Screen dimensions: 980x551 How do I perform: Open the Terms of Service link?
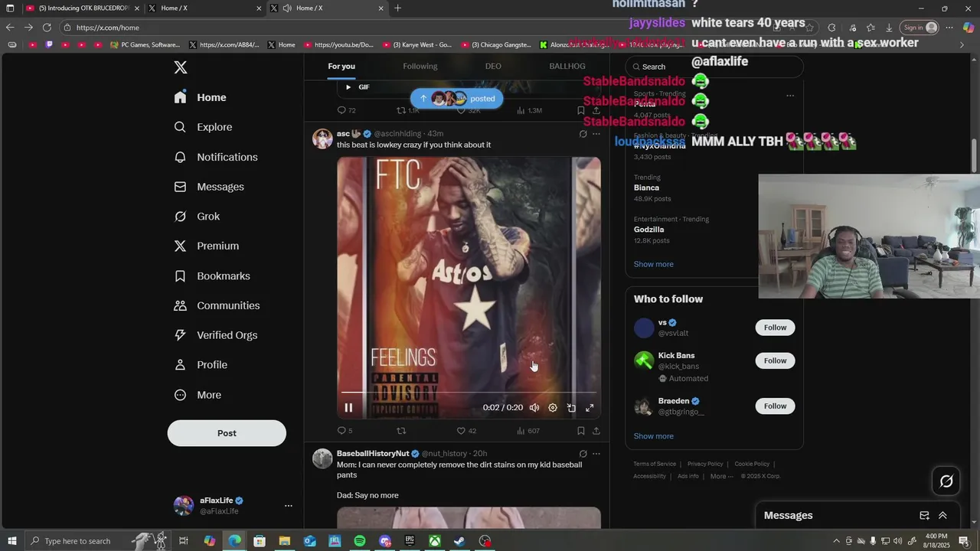[655, 464]
